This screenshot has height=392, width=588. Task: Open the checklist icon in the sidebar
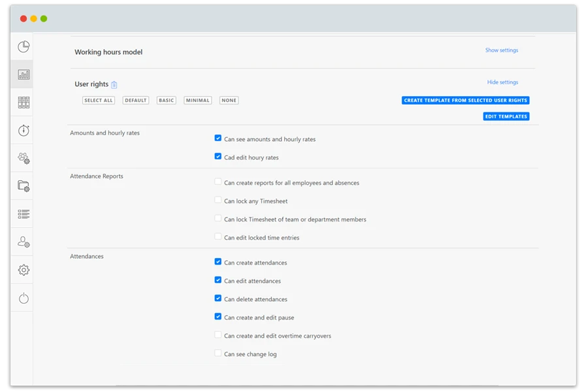point(22,214)
